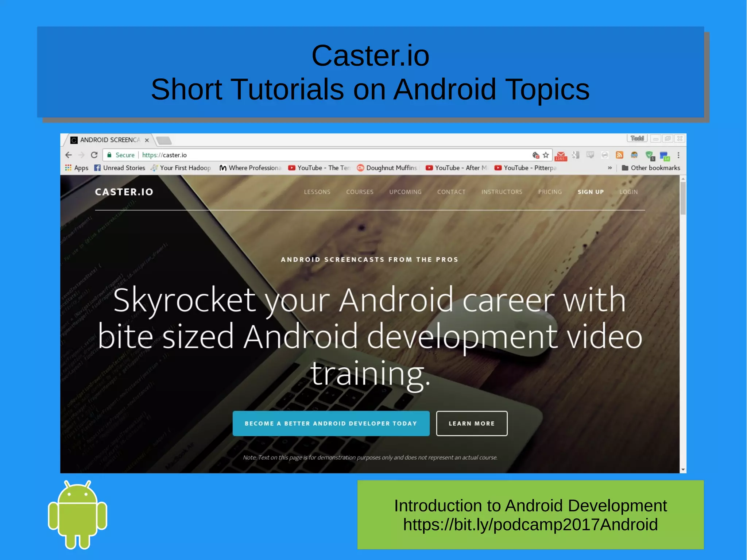
Task: Open the Chrome three-dot menu
Action: pyautogui.click(x=678, y=155)
